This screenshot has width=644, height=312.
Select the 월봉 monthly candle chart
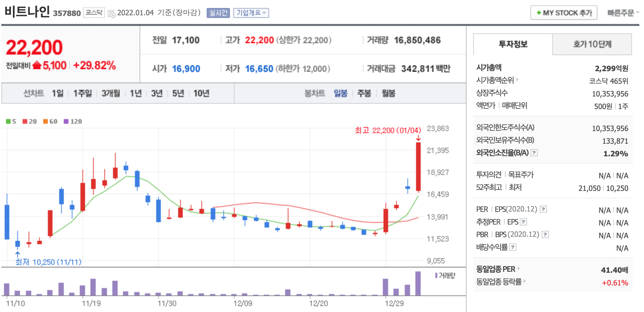pos(388,93)
